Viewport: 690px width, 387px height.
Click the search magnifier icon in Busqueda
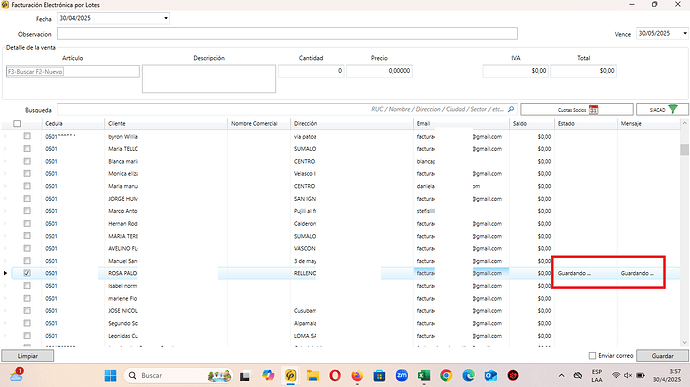tap(511, 109)
